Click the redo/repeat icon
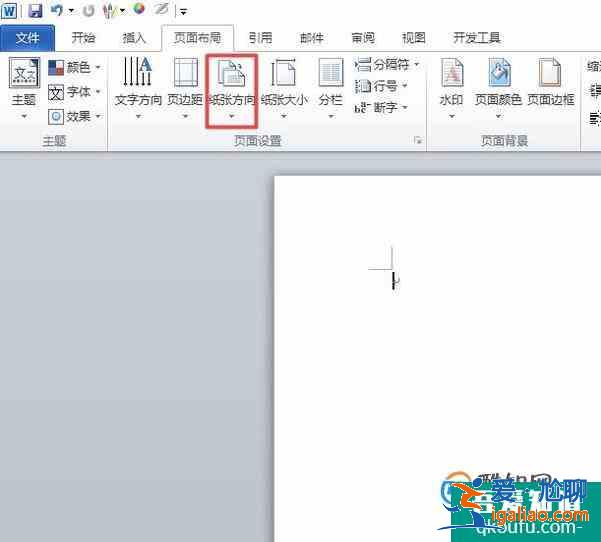Image resolution: width=601 pixels, height=542 pixels. point(89,11)
